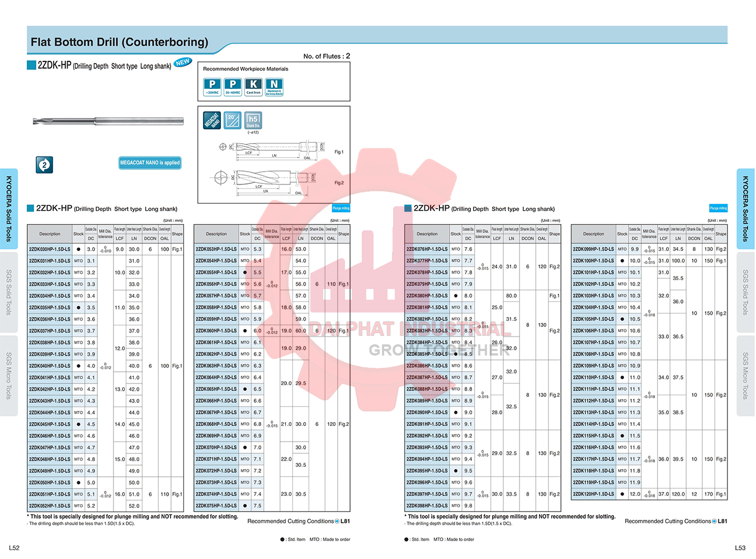
Task: Click the stock dot in the 2ZDK040HP-1.5D-LS row
Action: tap(78, 366)
